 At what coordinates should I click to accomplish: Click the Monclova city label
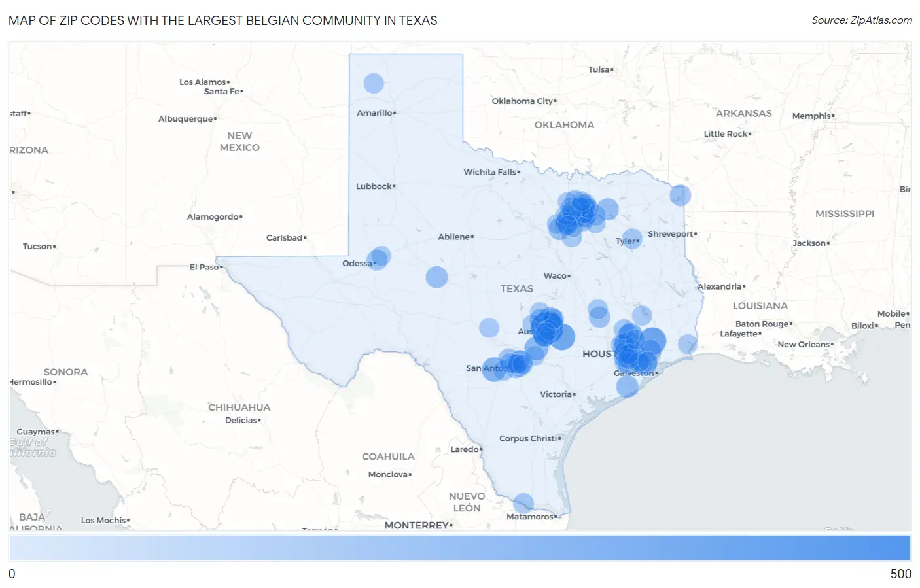tap(388, 475)
